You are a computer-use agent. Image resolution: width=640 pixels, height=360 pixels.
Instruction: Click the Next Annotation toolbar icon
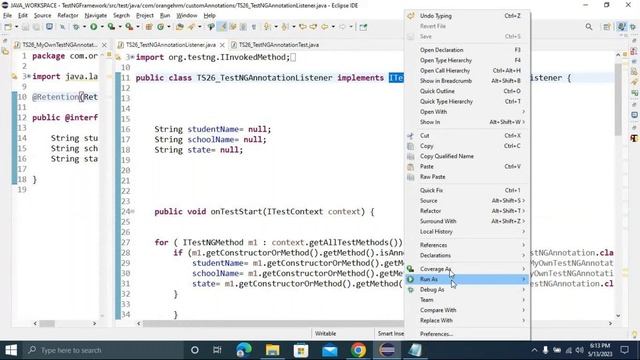pyautogui.click(x=267, y=27)
